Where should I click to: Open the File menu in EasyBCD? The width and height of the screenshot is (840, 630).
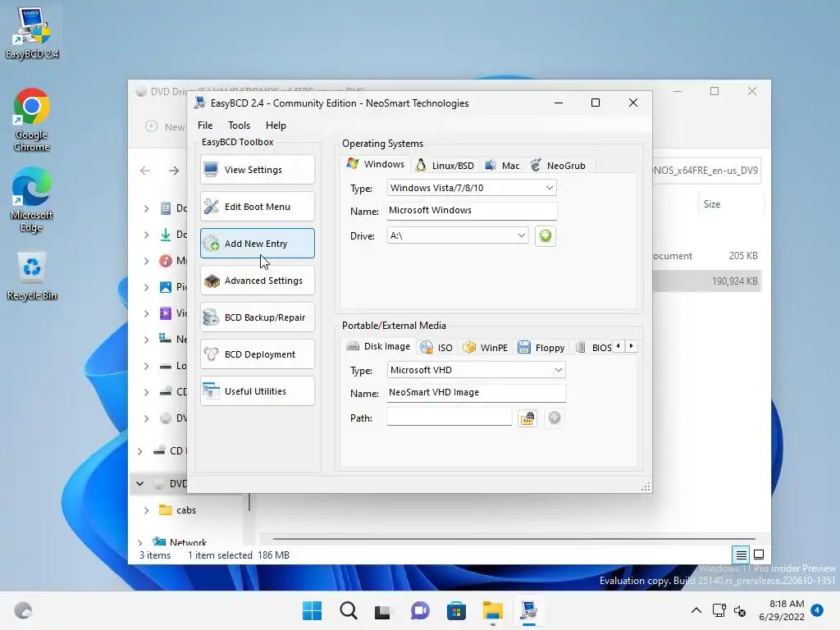(205, 126)
